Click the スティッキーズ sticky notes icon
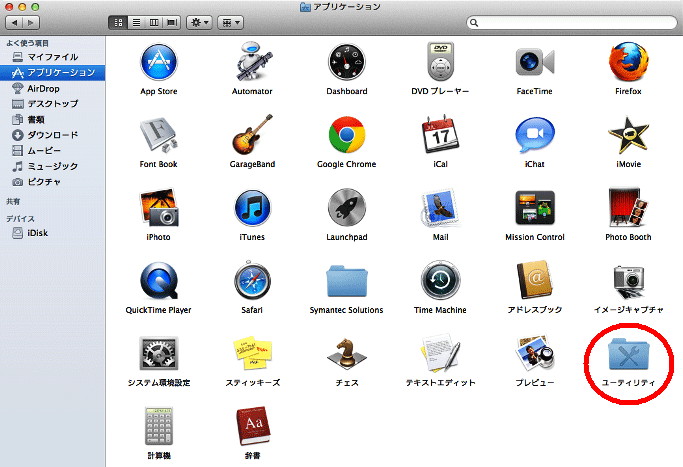The image size is (683, 467). pos(253,353)
